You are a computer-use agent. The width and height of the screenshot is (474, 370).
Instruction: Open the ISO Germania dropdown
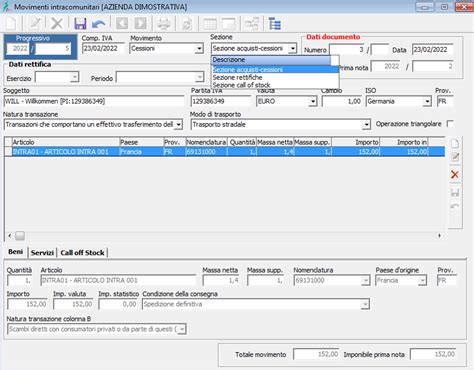click(427, 101)
